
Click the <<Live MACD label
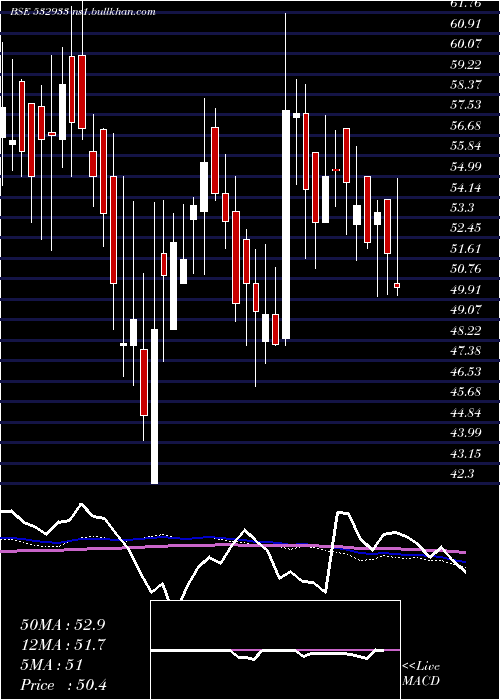(x=421, y=674)
